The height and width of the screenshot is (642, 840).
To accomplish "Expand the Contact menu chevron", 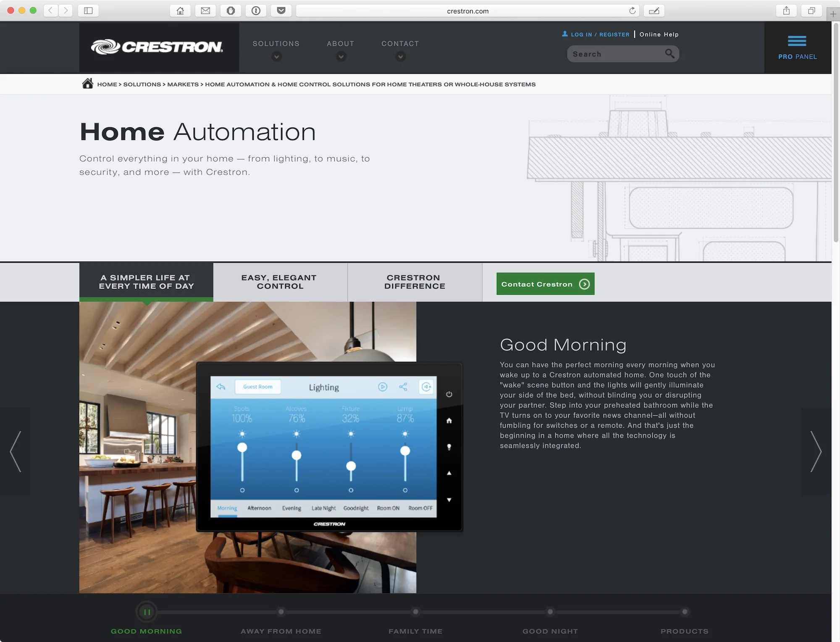I will (400, 56).
